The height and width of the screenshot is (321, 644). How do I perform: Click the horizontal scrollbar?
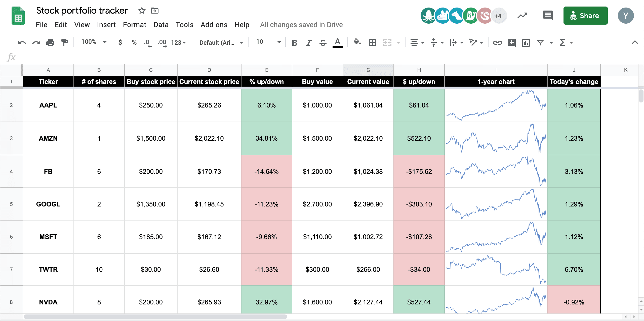coord(155,317)
